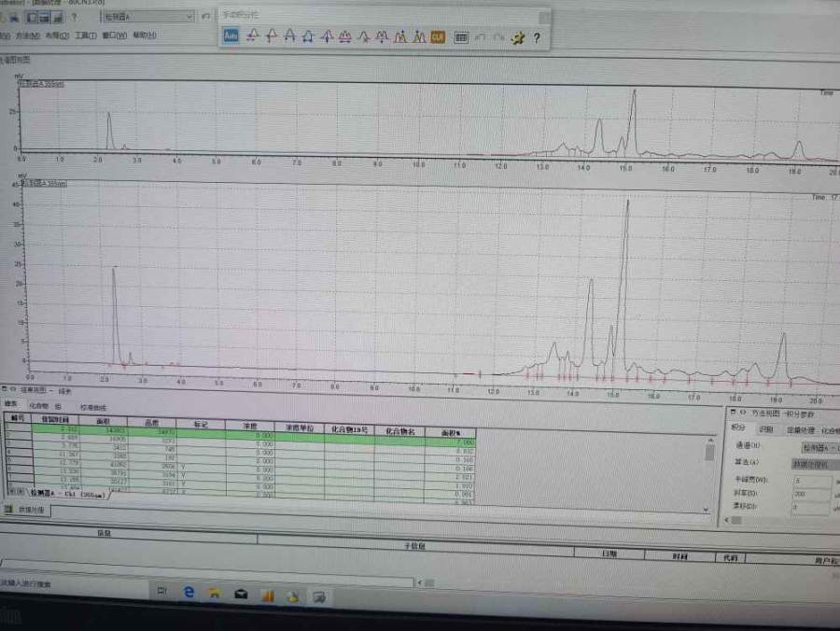Switch to the 化合物 results tab

(37, 407)
